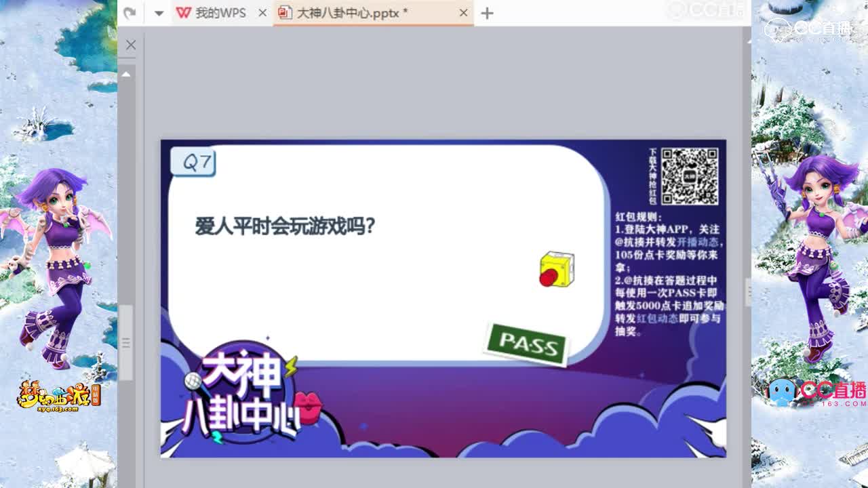Viewport: 868px width, 488px height.
Task: Close the 大神八卦中心.pptx tab
Action: (x=463, y=13)
